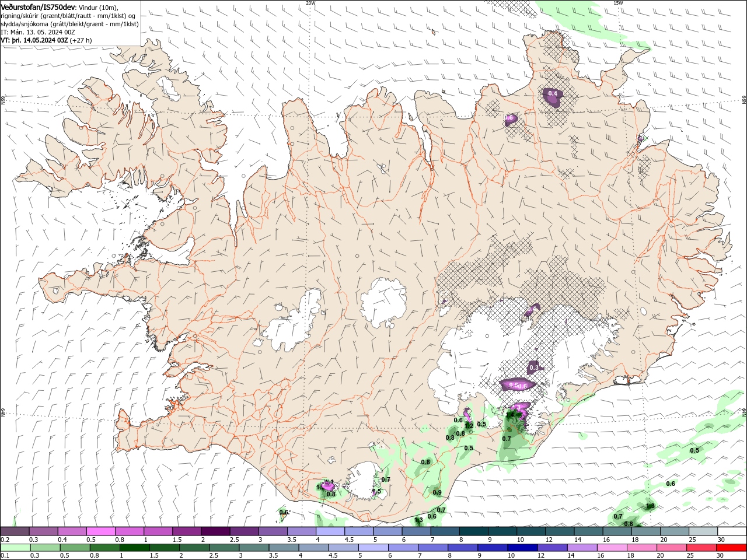Click the Veðurstofan/IS750dev title text
This screenshot has height=560, width=747.
(x=39, y=6)
